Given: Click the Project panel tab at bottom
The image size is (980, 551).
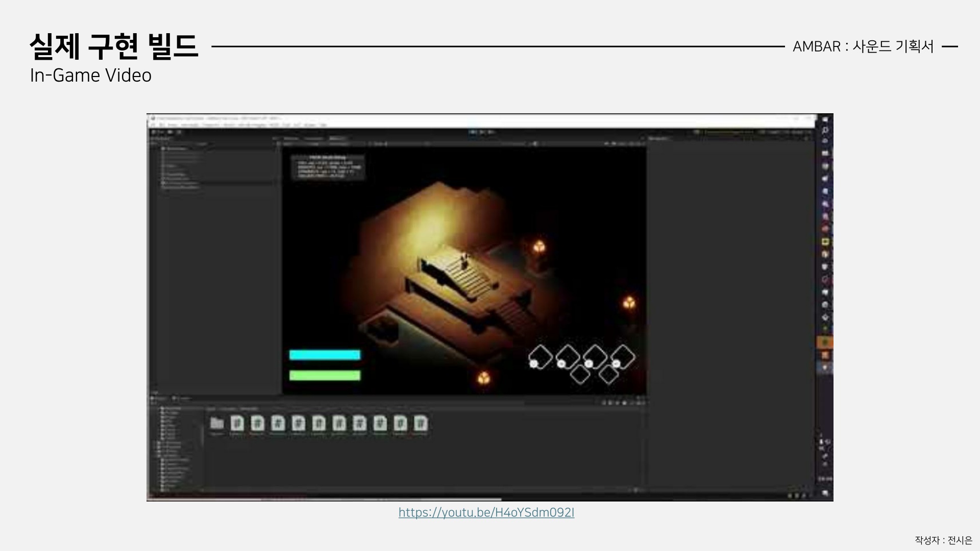Looking at the screenshot, I should [x=160, y=398].
